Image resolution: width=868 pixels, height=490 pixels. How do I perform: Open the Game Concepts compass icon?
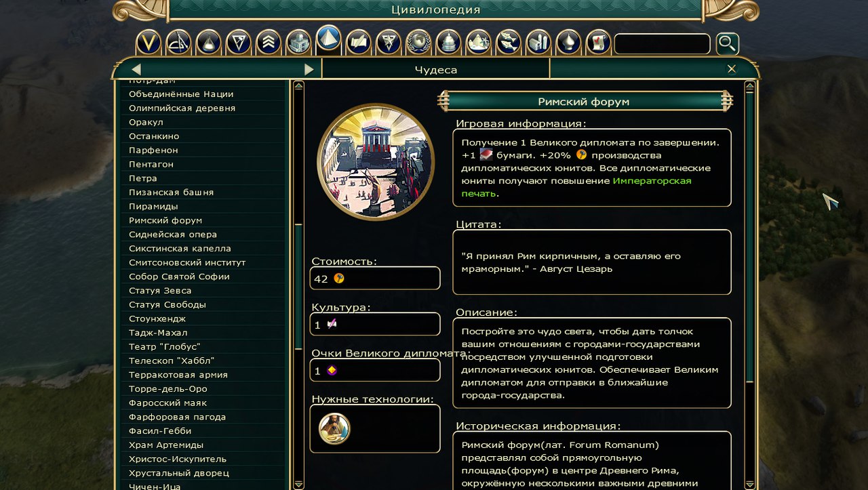click(178, 43)
